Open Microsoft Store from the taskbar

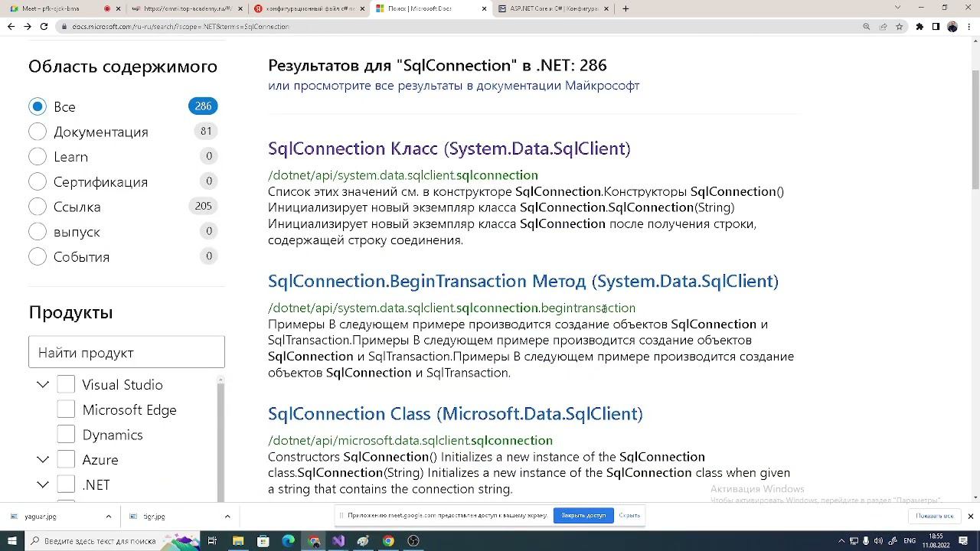263,541
